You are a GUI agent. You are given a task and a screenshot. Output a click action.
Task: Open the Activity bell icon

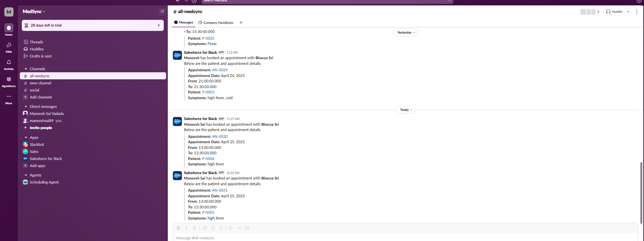9,62
